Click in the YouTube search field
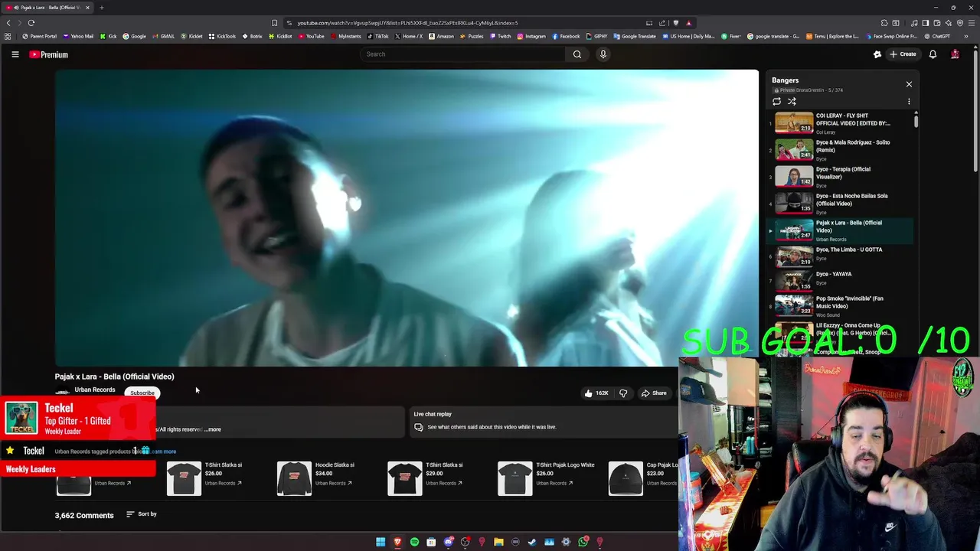 click(463, 54)
